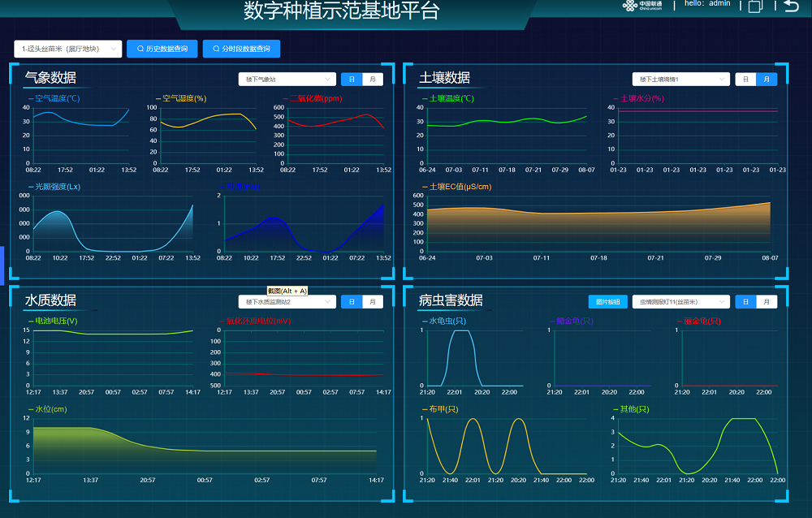812x518 pixels.
Task: Switch 水质数据 panel to 月 view
Action: (373, 302)
